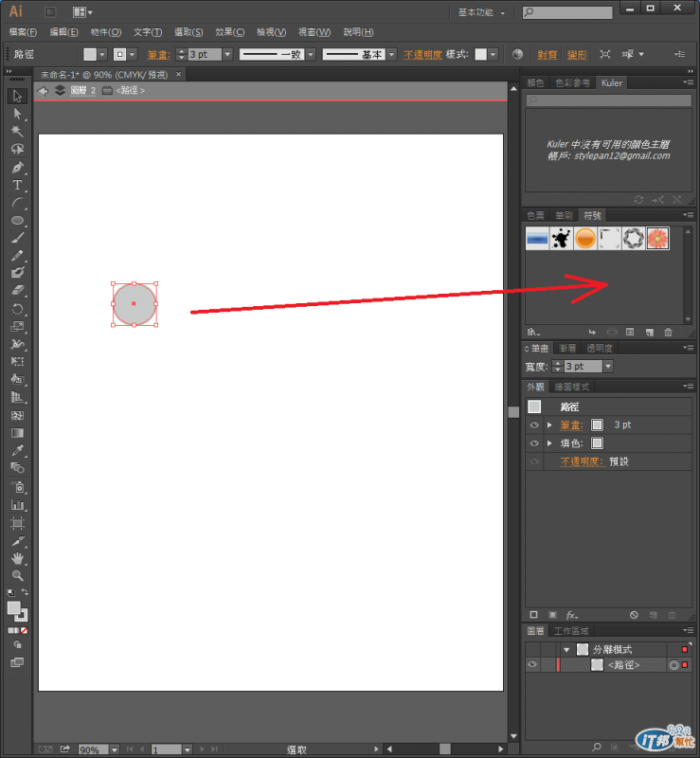Click the target circle of the <路徑> layer
Screen dimensions: 700x758
673,665
